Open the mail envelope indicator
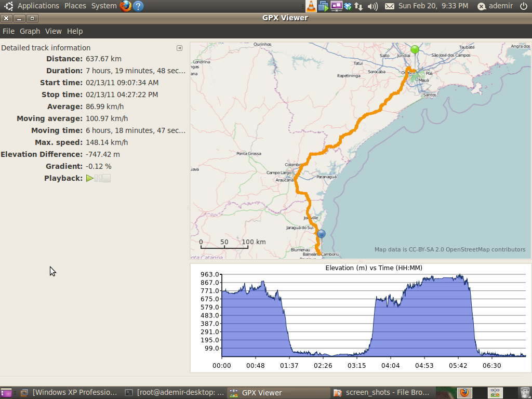532x399 pixels. pos(390,6)
